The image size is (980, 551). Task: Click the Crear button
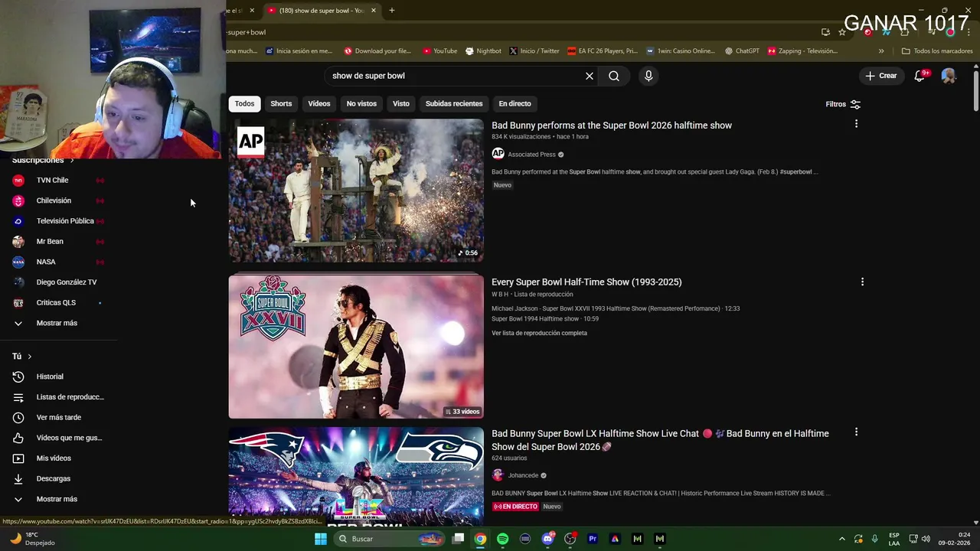pos(880,76)
